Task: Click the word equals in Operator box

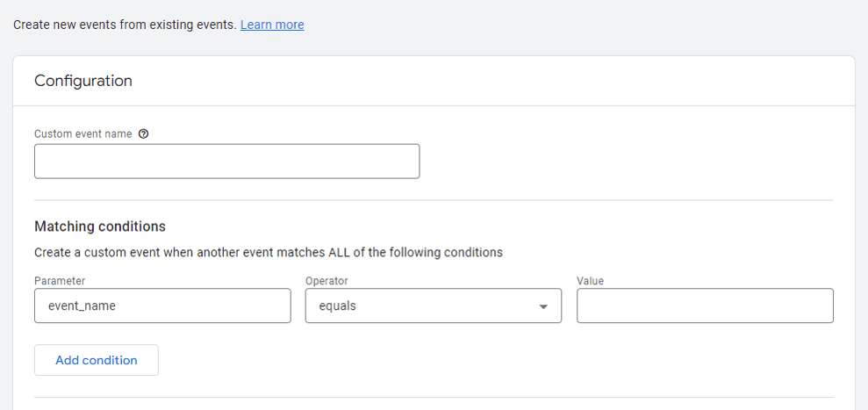Action: click(x=338, y=306)
